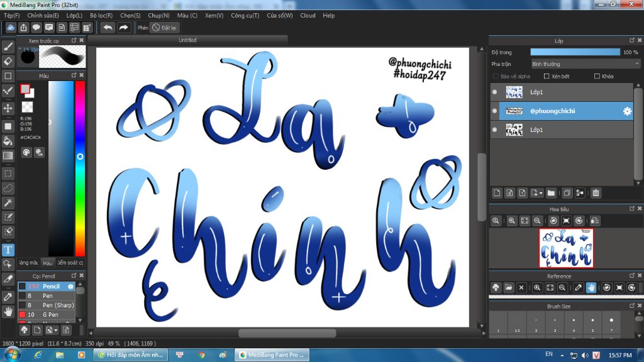Open settings gear for @phuongchichi layer
Screen dimensions: 644x362
tap(627, 111)
